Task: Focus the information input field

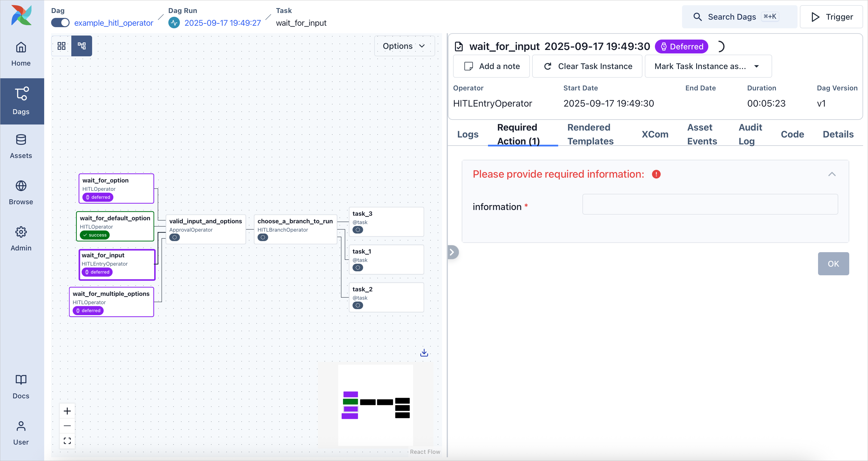Action: (x=710, y=204)
